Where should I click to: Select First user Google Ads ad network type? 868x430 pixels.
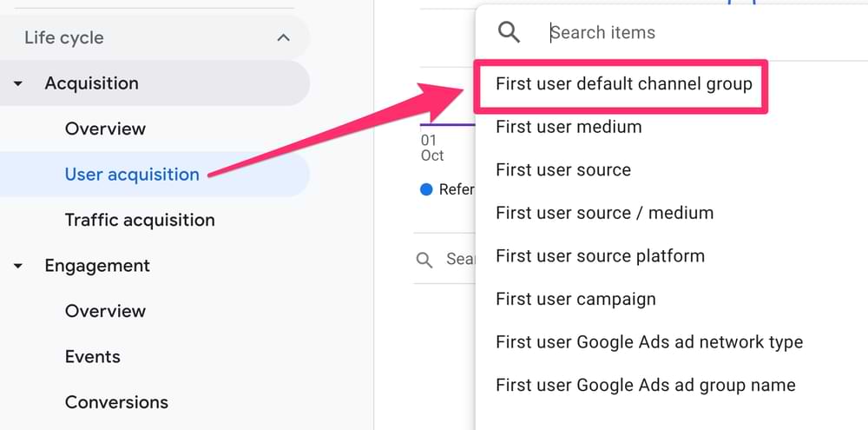pyautogui.click(x=649, y=342)
